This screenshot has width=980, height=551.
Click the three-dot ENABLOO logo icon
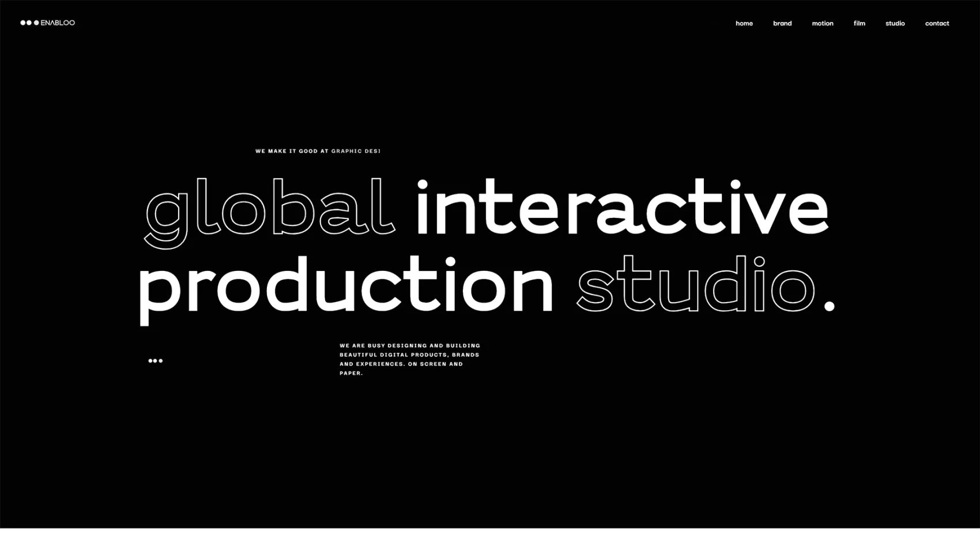click(29, 23)
